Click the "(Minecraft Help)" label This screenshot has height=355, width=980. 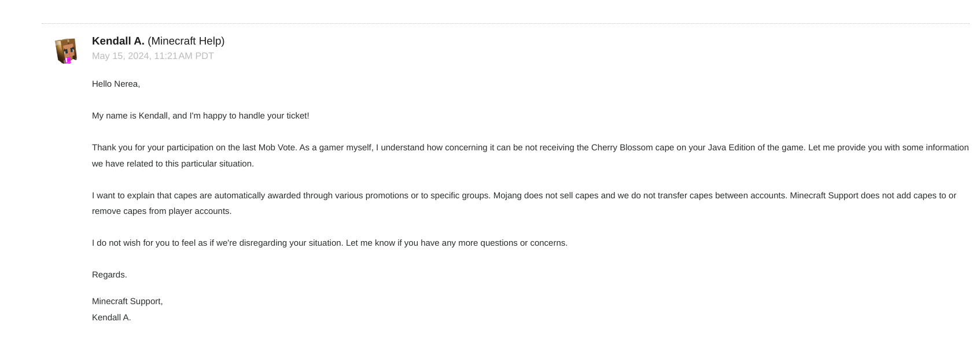186,41
